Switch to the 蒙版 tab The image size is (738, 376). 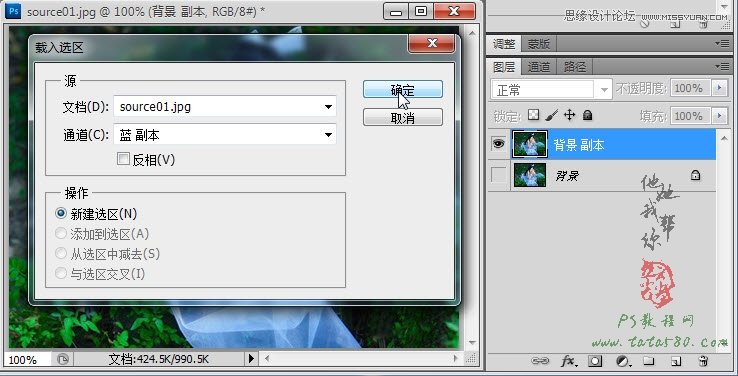click(x=539, y=44)
